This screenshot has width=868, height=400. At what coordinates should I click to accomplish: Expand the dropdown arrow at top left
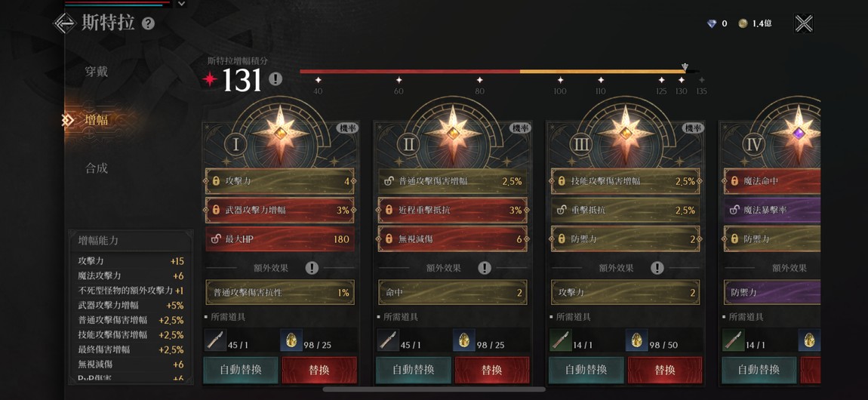[x=181, y=3]
